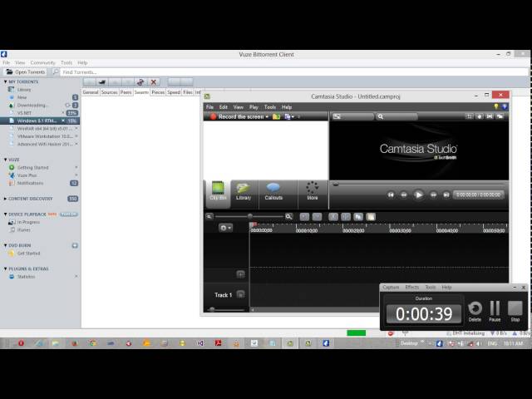Switch to the General tab in Vuze
Viewport: 532px width, 399px height.
tap(91, 92)
